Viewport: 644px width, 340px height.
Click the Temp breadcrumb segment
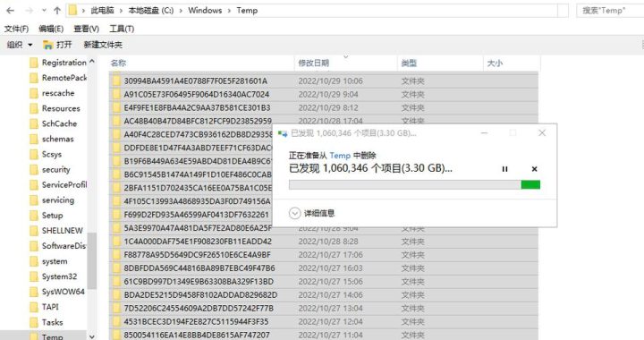247,11
